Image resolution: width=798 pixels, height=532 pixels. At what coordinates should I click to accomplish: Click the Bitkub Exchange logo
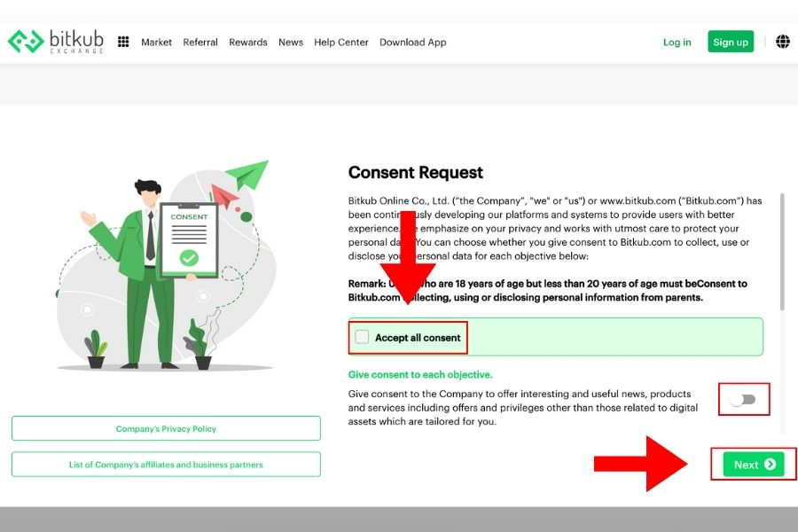(56, 42)
